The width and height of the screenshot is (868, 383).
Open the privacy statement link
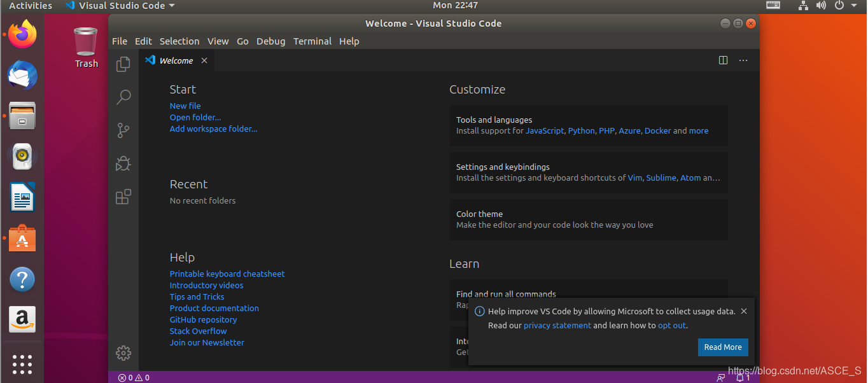(557, 325)
